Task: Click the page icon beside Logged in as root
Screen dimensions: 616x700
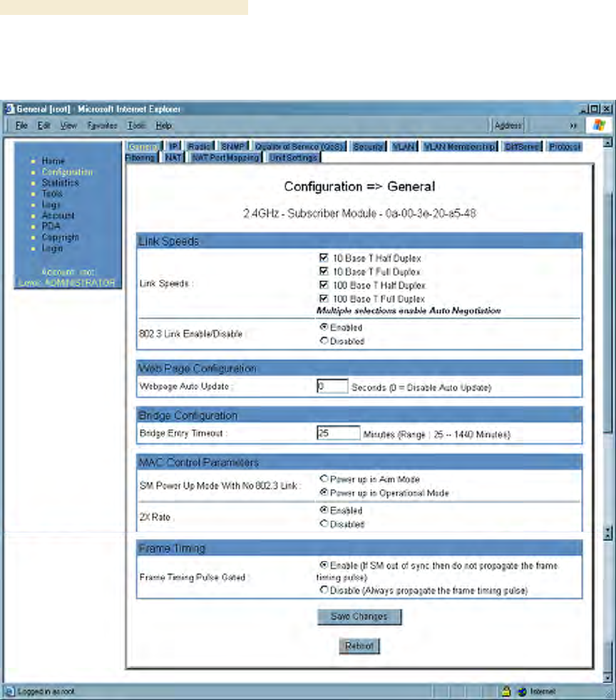Action: 10,691
